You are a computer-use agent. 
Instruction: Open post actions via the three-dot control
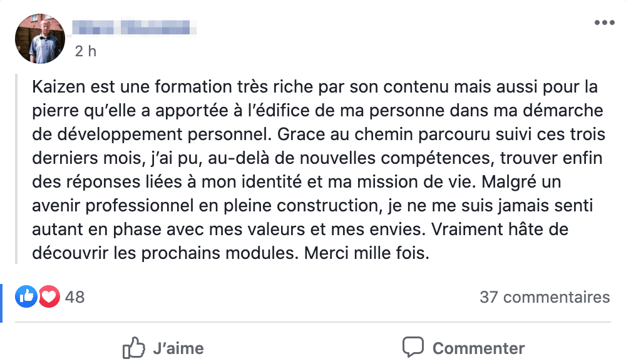[605, 22]
